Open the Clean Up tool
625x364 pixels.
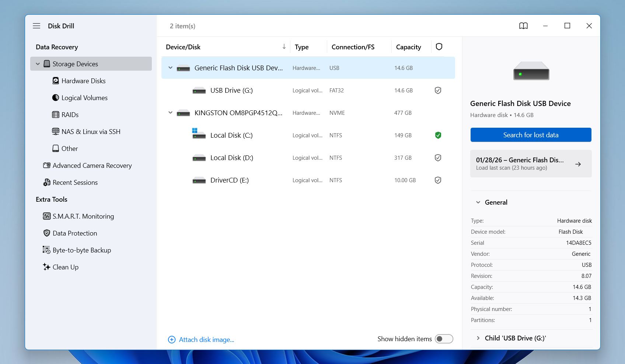click(65, 267)
